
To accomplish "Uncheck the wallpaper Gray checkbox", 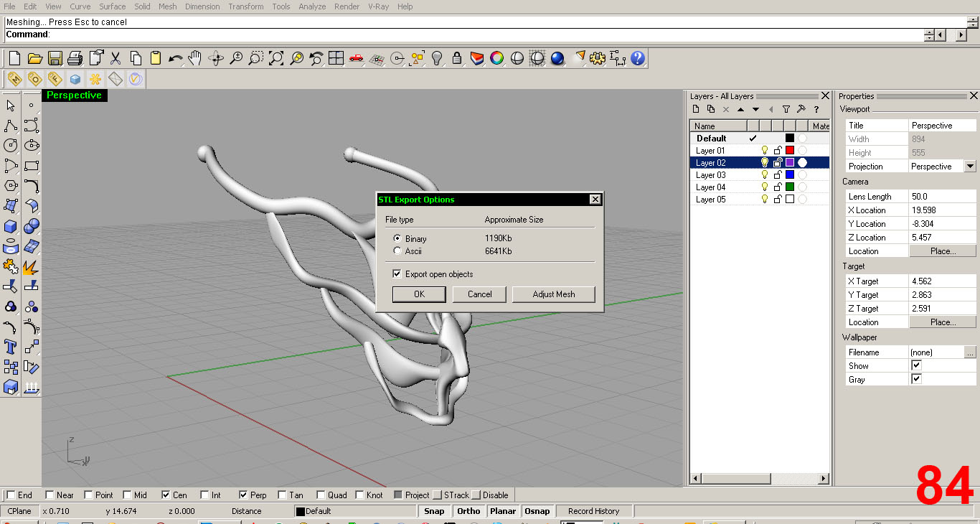I will [916, 379].
